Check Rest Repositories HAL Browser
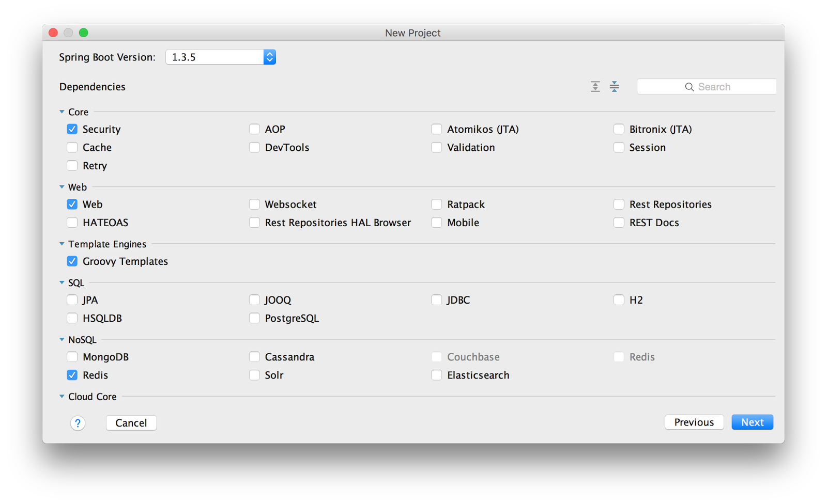The image size is (827, 504). (254, 223)
